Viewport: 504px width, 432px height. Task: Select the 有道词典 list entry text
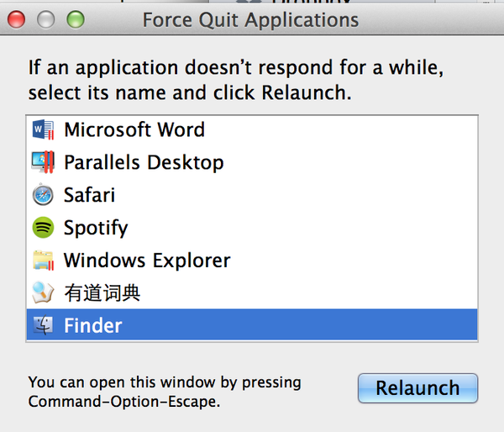(x=102, y=292)
